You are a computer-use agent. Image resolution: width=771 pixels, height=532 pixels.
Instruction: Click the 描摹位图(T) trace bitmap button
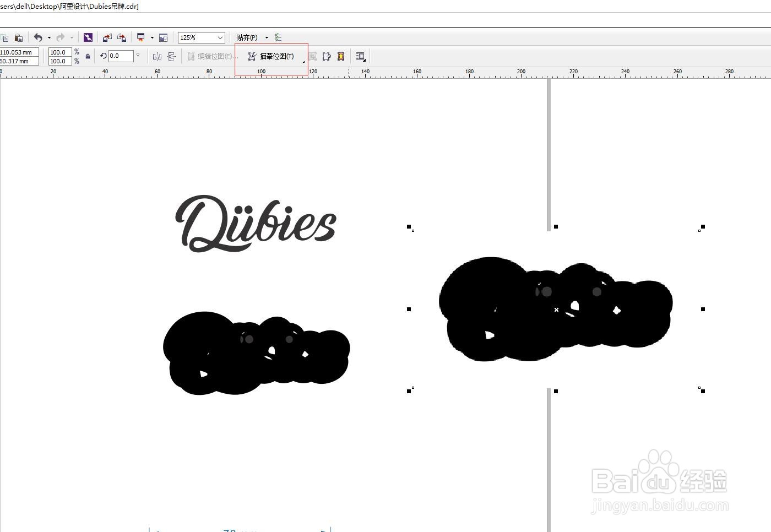coord(271,56)
